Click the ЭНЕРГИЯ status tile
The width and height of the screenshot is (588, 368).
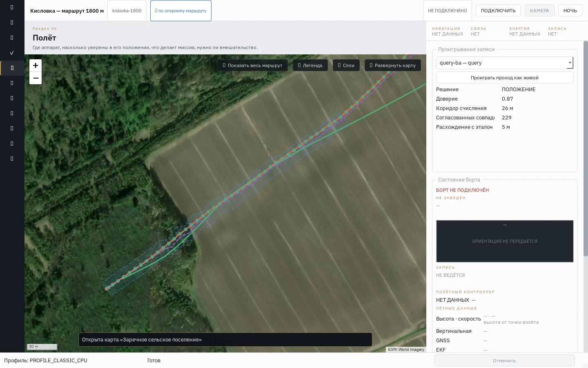click(x=525, y=31)
